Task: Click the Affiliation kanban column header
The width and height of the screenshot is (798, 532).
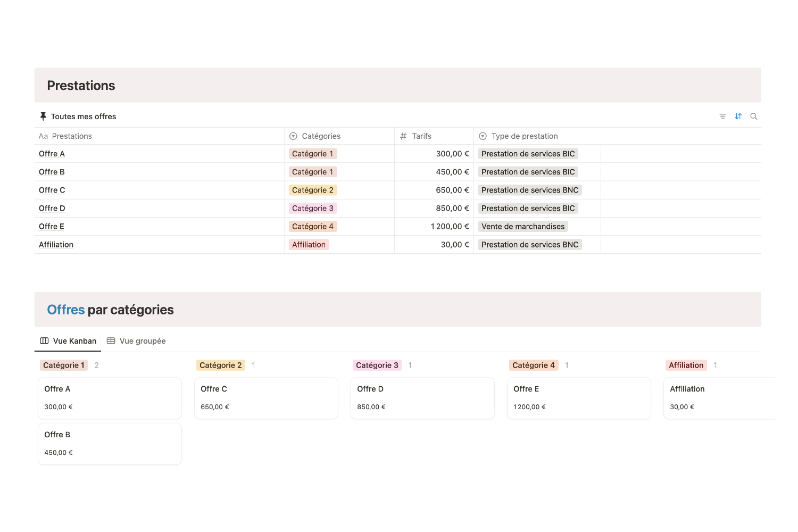Action: [x=686, y=365]
